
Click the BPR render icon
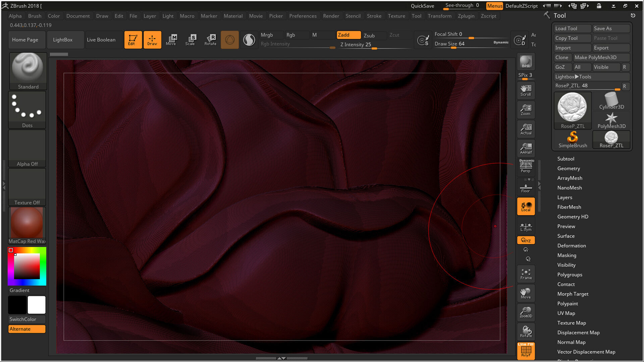click(526, 62)
